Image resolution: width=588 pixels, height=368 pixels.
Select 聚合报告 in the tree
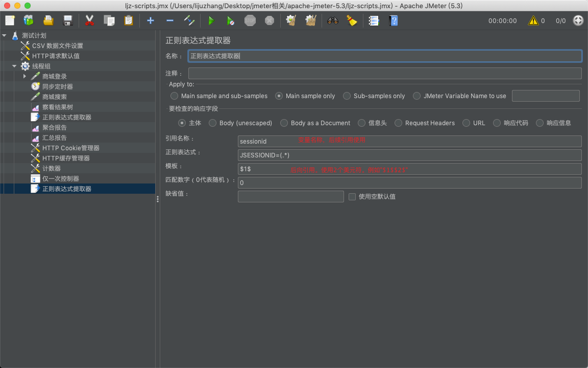55,127
